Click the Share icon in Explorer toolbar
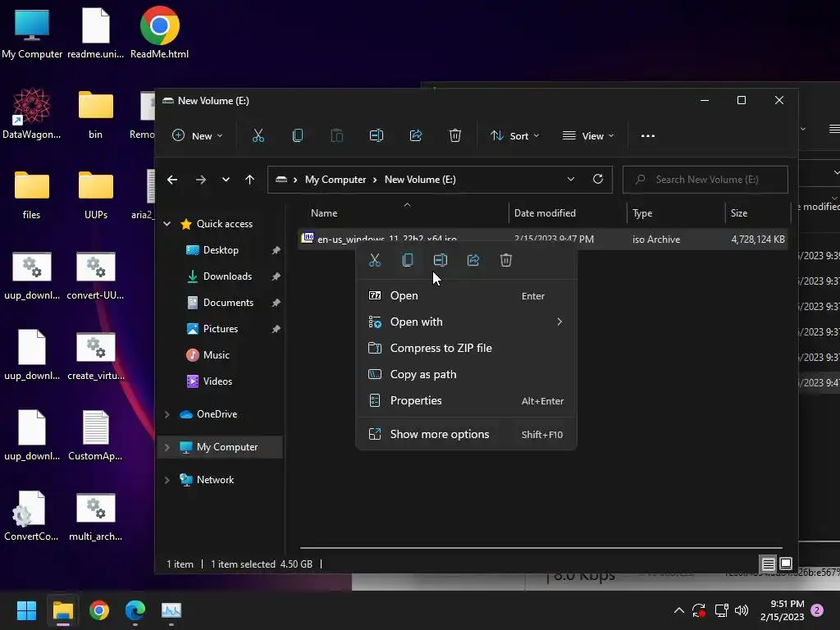 tap(416, 135)
